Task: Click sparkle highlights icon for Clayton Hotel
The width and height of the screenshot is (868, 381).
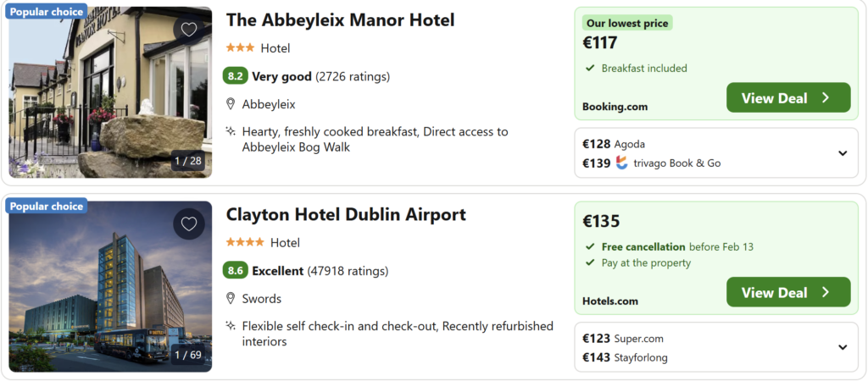Action: pyautogui.click(x=230, y=326)
